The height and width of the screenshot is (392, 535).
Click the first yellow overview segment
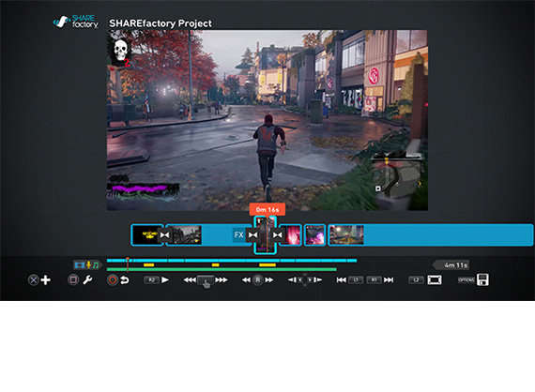point(148,264)
